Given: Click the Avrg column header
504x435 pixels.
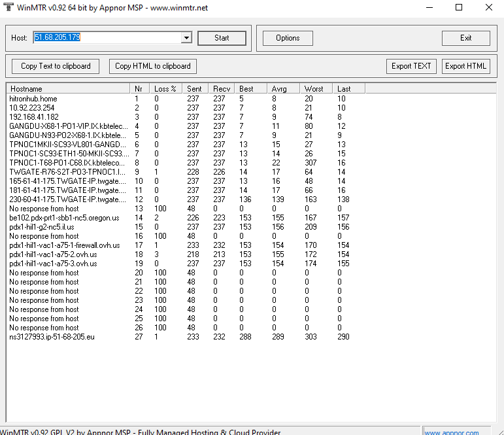Looking at the screenshot, I should pyautogui.click(x=283, y=88).
